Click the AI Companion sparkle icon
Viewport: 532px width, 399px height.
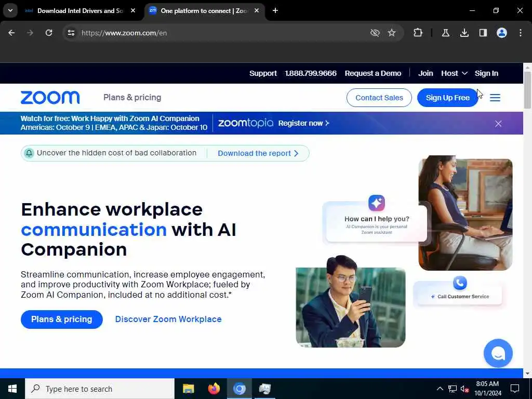point(377,203)
